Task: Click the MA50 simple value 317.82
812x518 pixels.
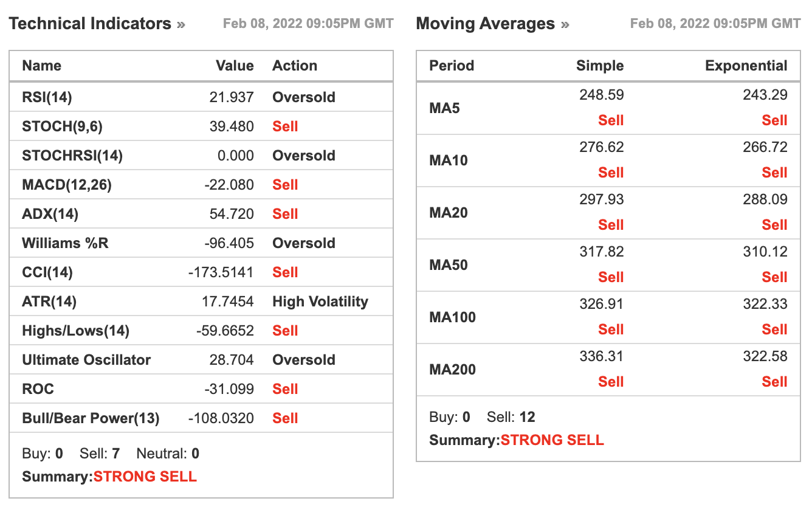Action: coord(602,252)
